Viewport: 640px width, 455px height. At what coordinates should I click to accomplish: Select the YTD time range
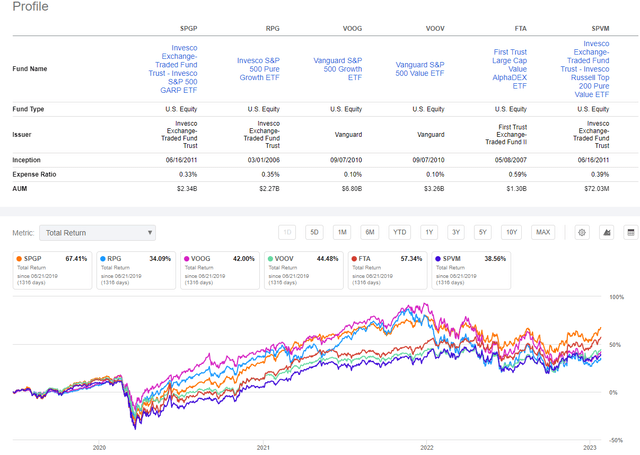point(400,232)
